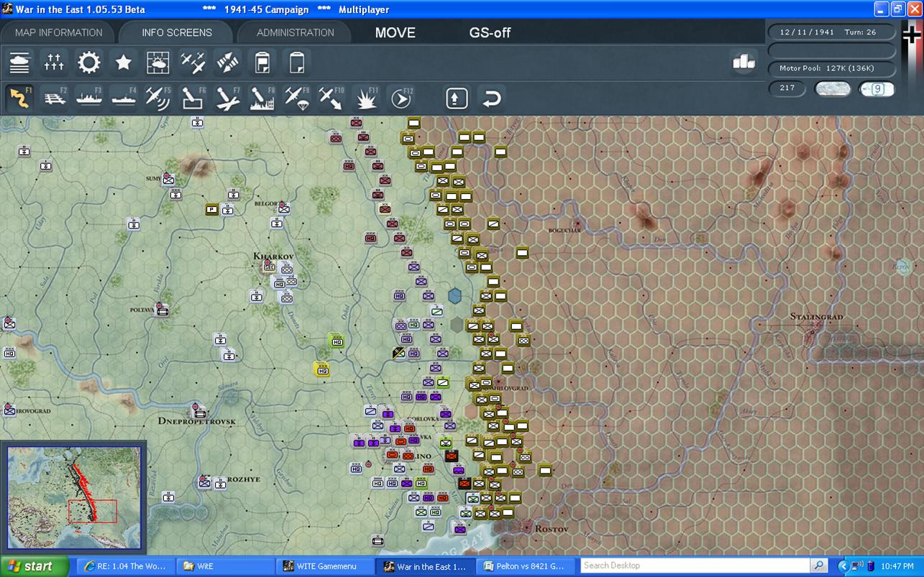
Task: Toggle the GS-off ground support setting
Action: coord(490,32)
